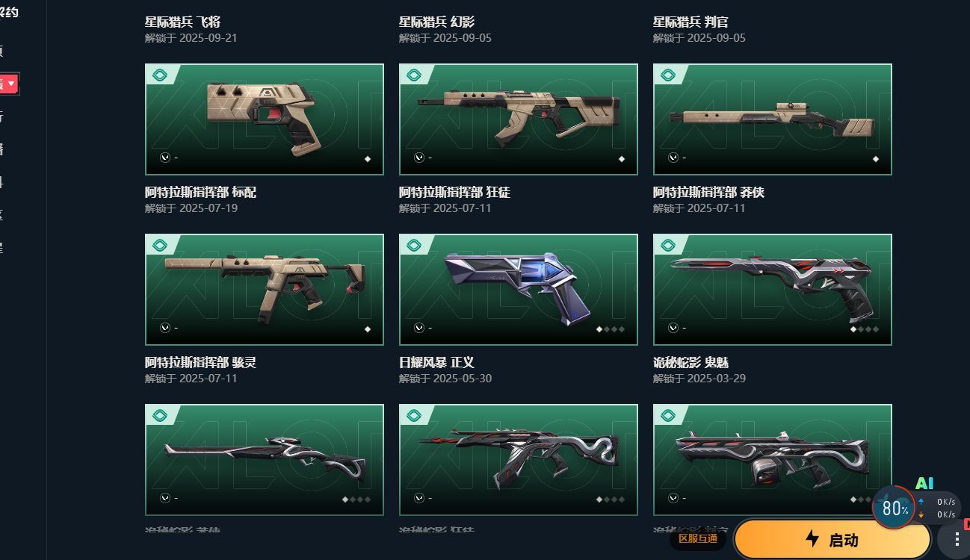Open the 星际猎兵 飞将 skin title
Image resolution: width=970 pixels, height=560 pixels.
click(182, 22)
